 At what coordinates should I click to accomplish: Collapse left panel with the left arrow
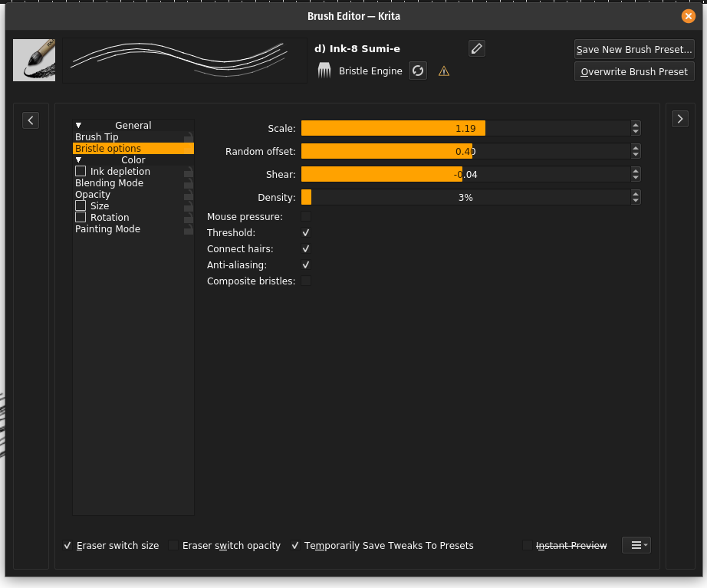coord(31,120)
